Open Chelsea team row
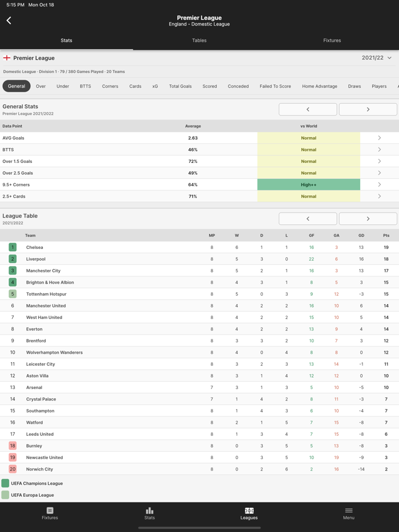The height and width of the screenshot is (532, 399). point(199,247)
